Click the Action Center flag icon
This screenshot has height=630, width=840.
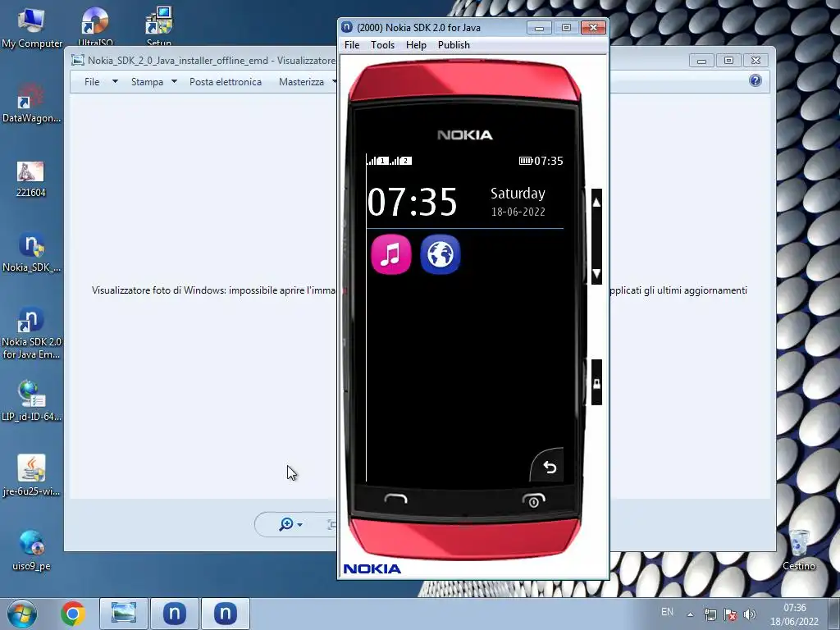pyautogui.click(x=729, y=614)
